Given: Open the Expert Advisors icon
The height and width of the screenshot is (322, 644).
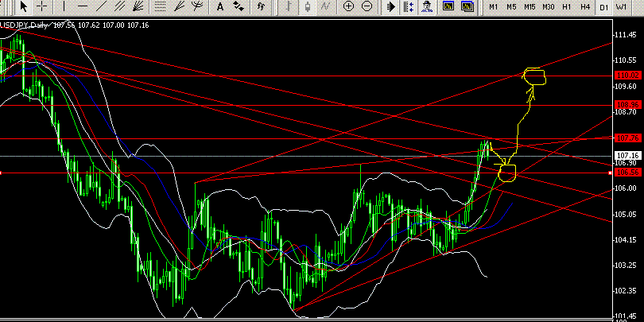Looking at the screenshot, I should (x=428, y=6).
